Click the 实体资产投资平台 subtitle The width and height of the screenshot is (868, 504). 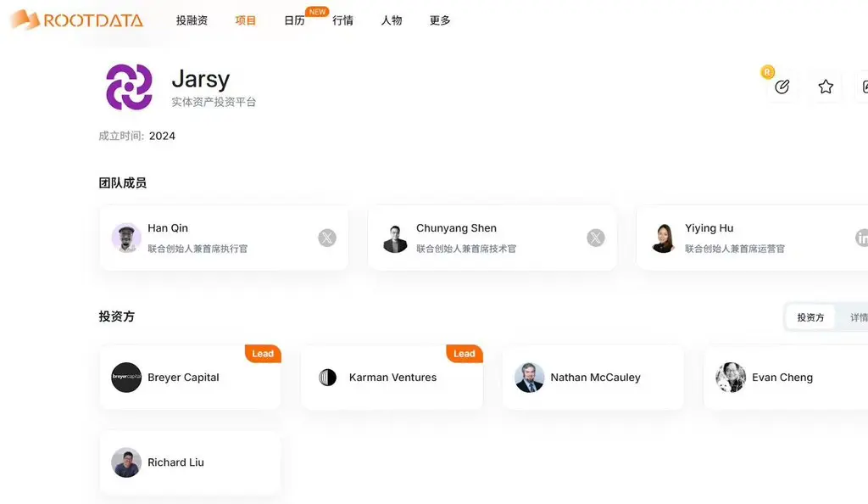pos(214,102)
